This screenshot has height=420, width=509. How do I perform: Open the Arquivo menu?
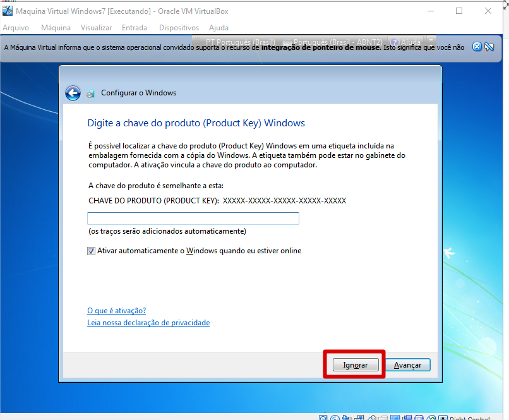click(16, 28)
